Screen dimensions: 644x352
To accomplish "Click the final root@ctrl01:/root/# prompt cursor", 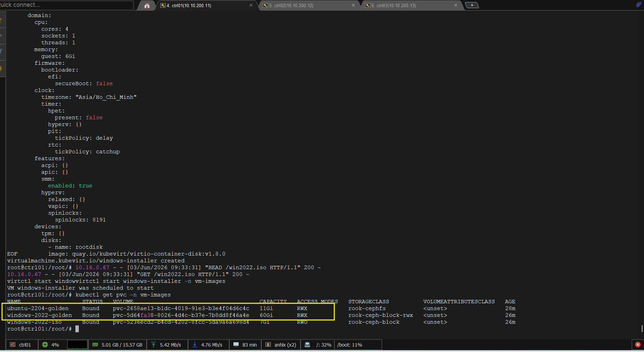I will 77,329.
